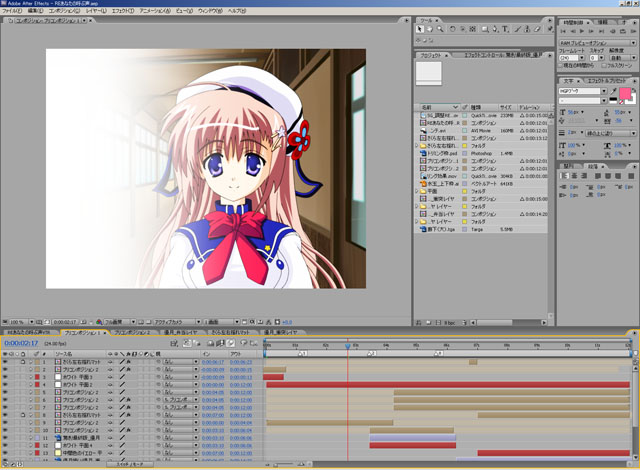Image resolution: width=640 pixels, height=470 pixels.
Task: Toggle visibility of layer 11
Action: click(x=5, y=438)
